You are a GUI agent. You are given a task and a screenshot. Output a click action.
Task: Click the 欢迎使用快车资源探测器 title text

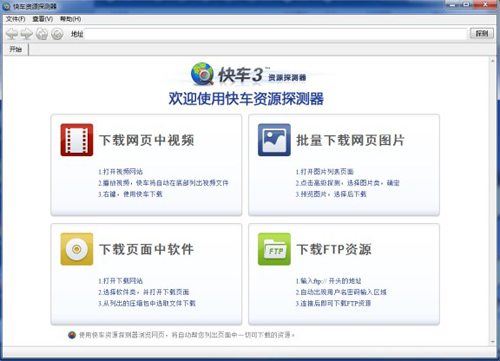coord(246,99)
